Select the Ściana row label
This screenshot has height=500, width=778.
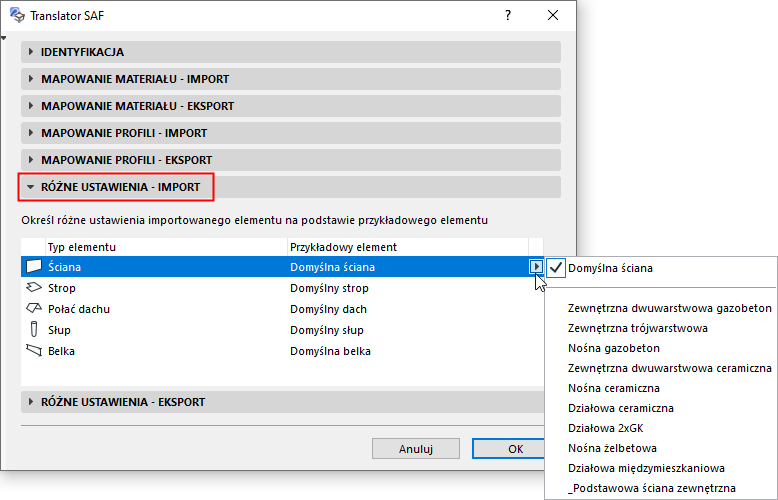(65, 267)
